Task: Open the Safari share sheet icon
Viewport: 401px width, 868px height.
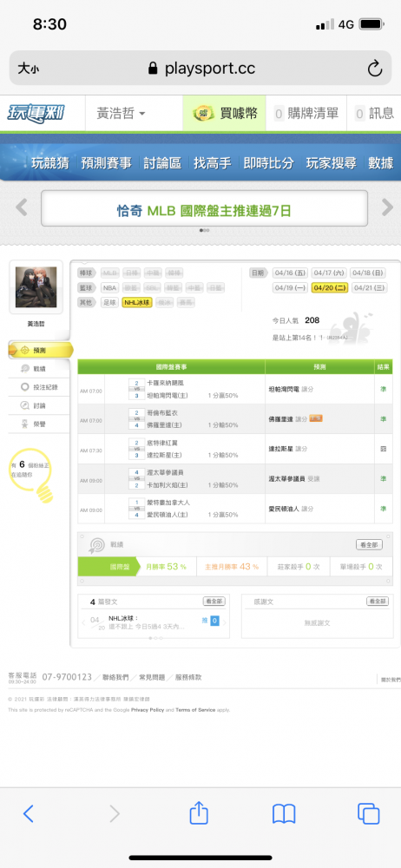Action: pyautogui.click(x=198, y=812)
